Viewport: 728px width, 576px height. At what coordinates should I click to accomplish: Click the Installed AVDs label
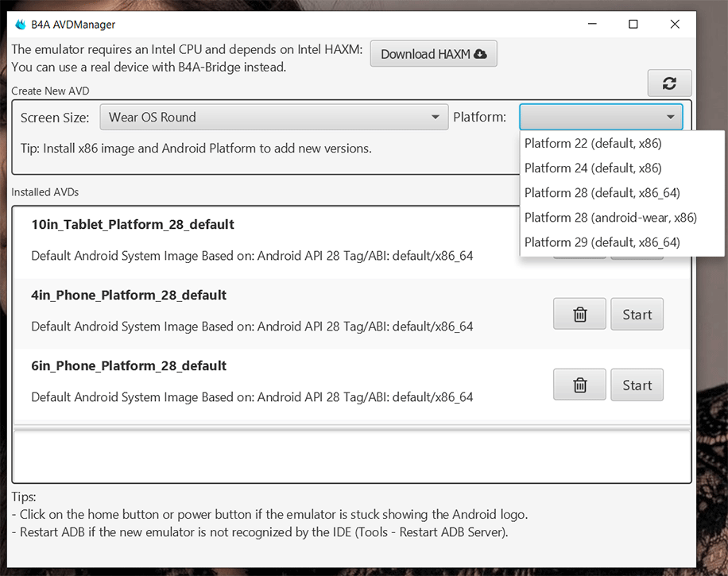point(45,192)
